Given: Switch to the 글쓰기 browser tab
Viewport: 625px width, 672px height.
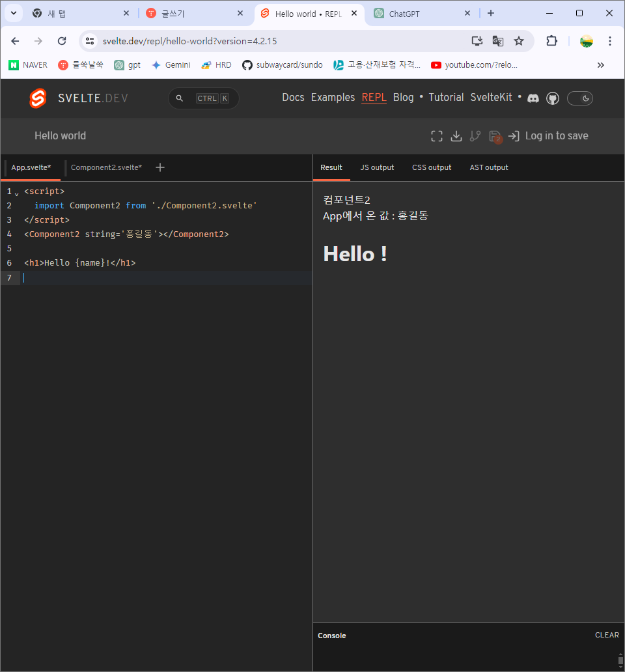Looking at the screenshot, I should coord(195,13).
